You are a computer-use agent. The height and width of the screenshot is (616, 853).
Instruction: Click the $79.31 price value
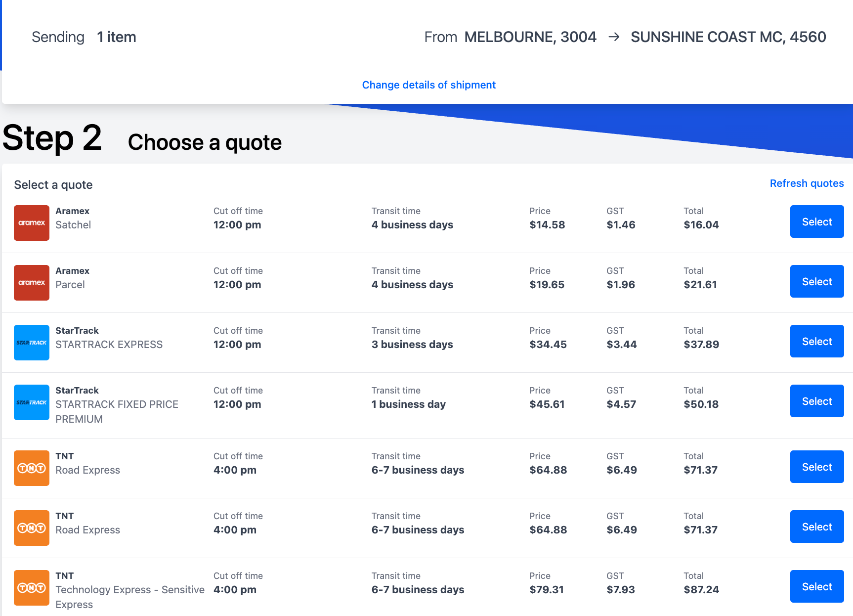coord(547,590)
